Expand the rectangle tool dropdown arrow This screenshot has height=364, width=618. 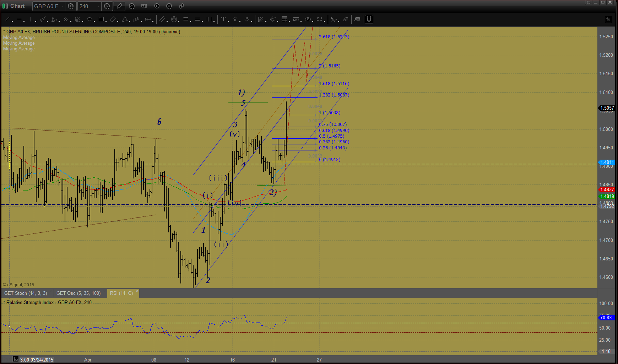click(x=106, y=21)
